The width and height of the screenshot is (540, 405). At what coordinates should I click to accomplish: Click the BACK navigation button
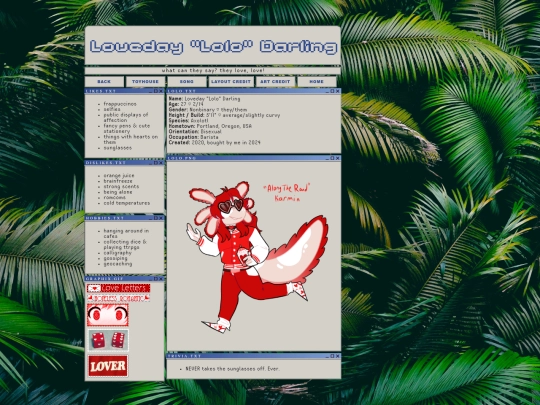click(x=104, y=82)
